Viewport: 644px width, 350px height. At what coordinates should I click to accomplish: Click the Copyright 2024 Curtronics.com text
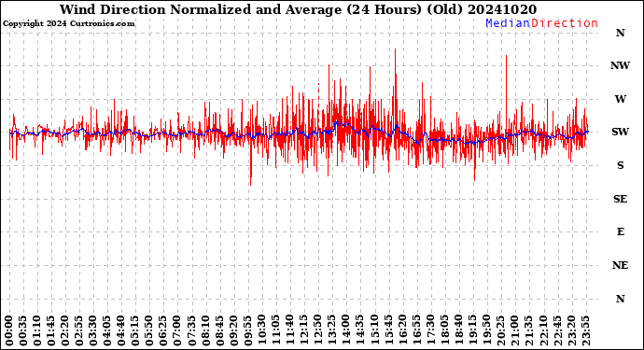click(68, 24)
